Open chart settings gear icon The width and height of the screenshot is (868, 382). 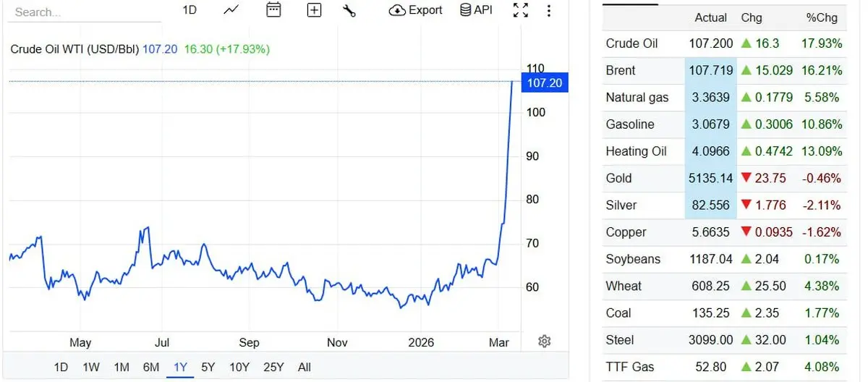point(545,341)
